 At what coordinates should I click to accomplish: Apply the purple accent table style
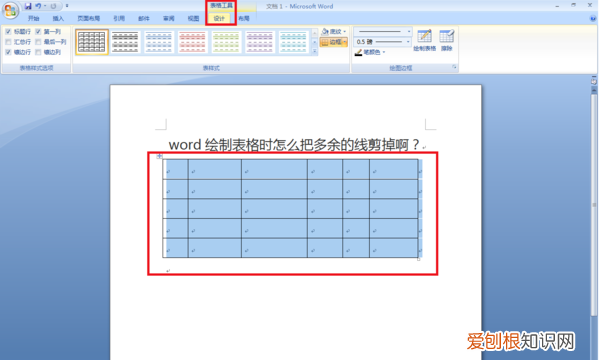pos(260,42)
